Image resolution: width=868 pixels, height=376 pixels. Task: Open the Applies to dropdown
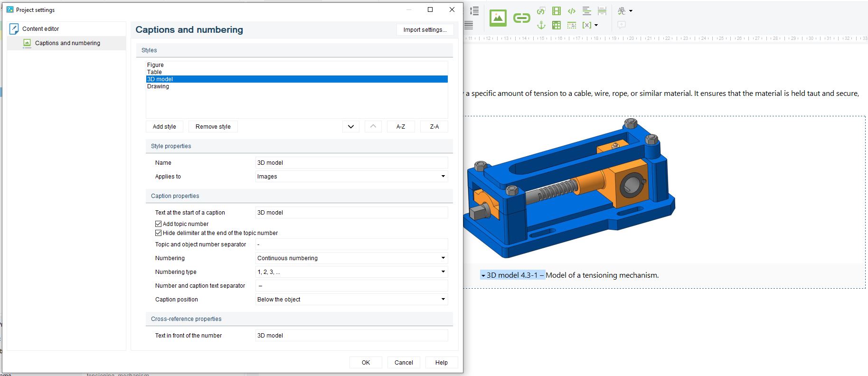coord(351,176)
